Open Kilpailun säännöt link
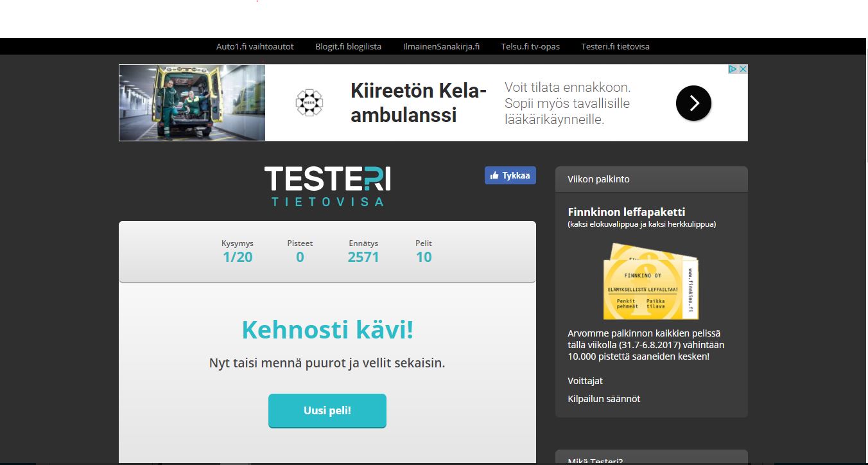The width and height of the screenshot is (868, 465). pyautogui.click(x=603, y=399)
